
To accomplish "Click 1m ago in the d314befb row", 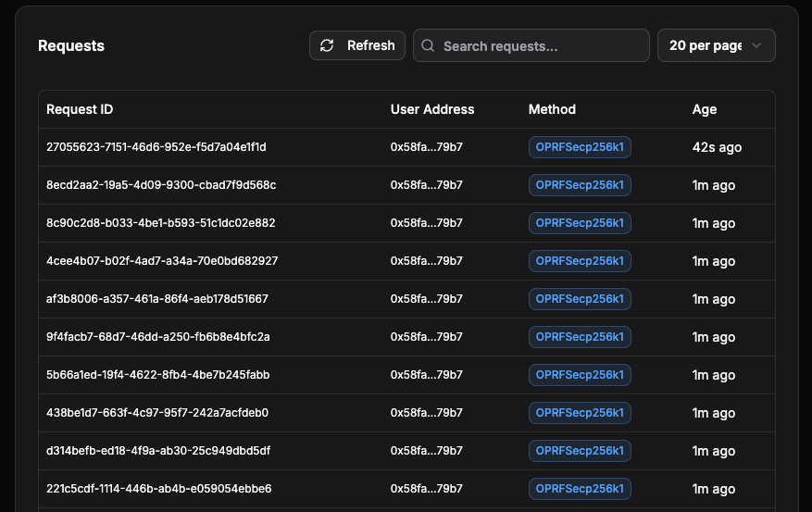I will point(714,452).
